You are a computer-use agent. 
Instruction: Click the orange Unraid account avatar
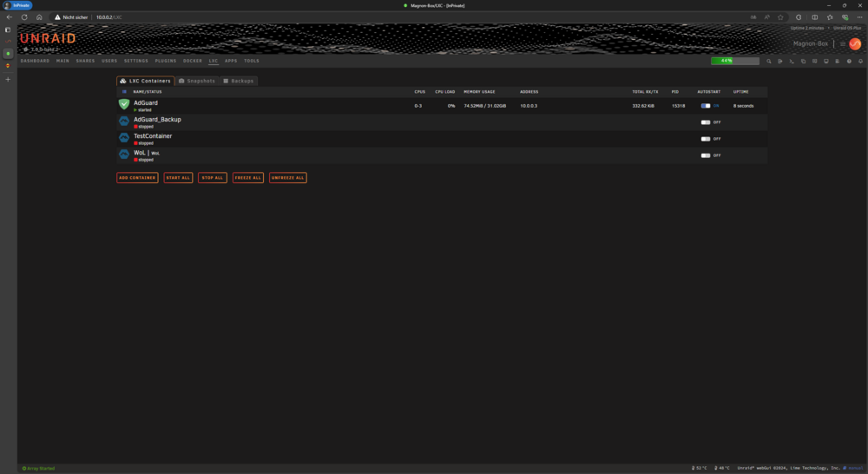pos(855,43)
